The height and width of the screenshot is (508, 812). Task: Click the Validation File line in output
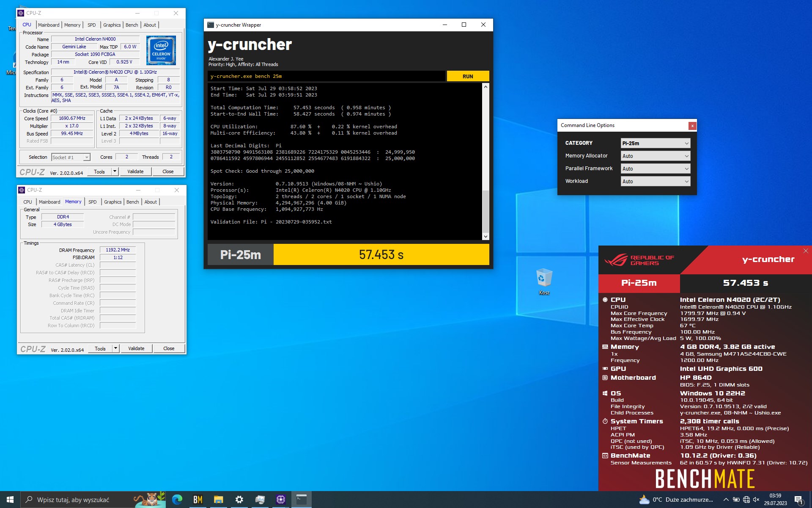tap(271, 222)
